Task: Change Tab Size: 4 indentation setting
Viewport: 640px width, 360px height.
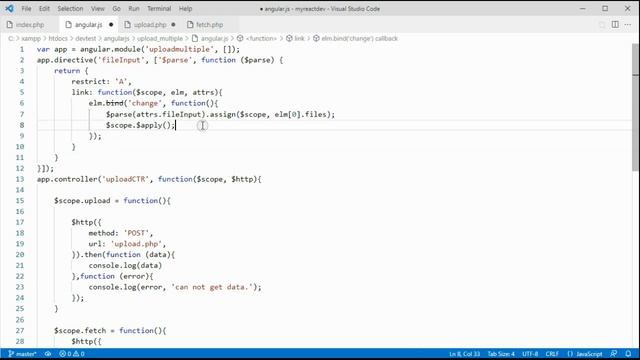Action: coord(501,354)
